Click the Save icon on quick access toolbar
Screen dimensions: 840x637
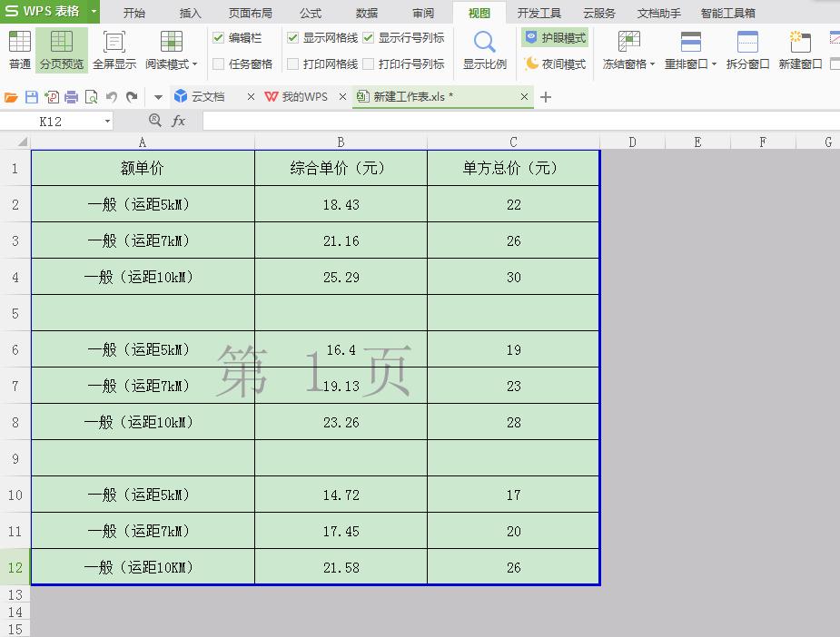click(32, 95)
